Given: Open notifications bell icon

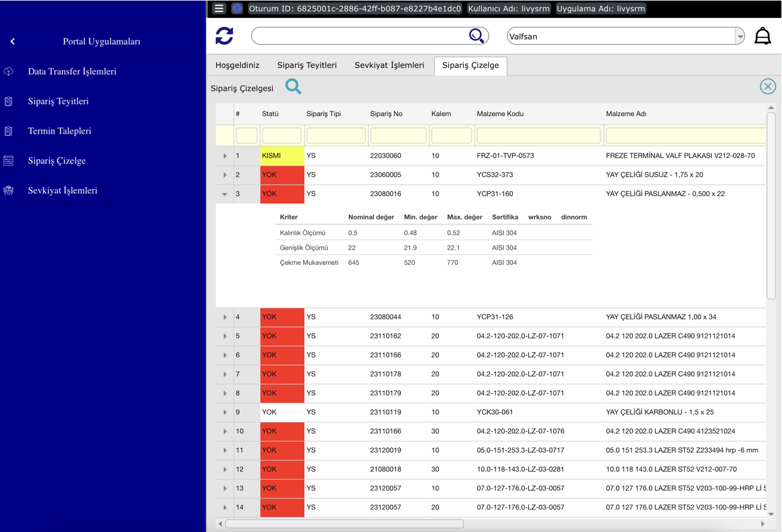Looking at the screenshot, I should tap(762, 36).
